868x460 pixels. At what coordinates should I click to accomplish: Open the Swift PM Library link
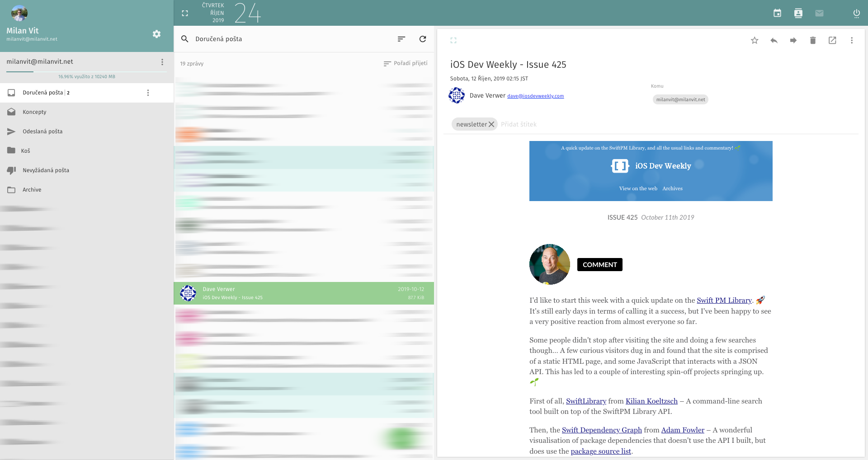[x=724, y=300]
